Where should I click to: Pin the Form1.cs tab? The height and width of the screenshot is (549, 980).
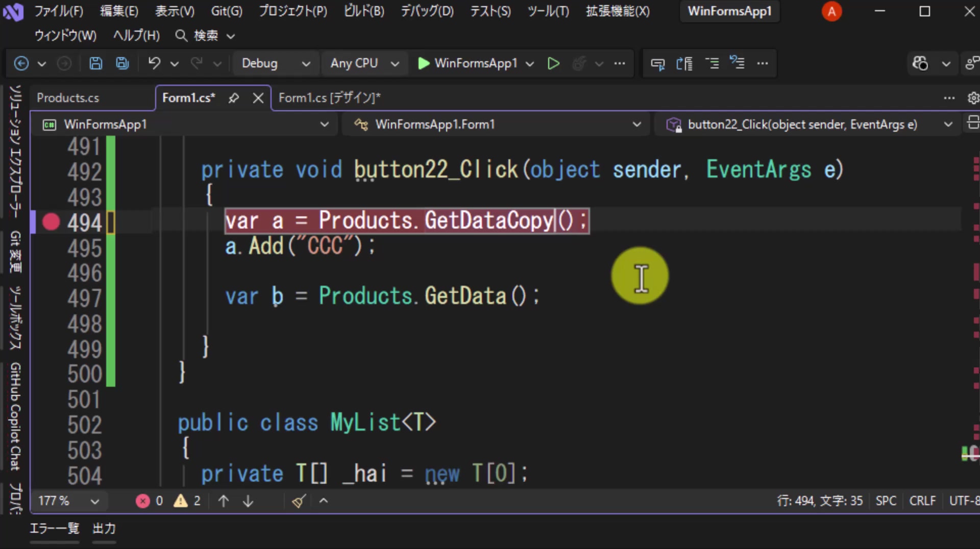click(234, 98)
